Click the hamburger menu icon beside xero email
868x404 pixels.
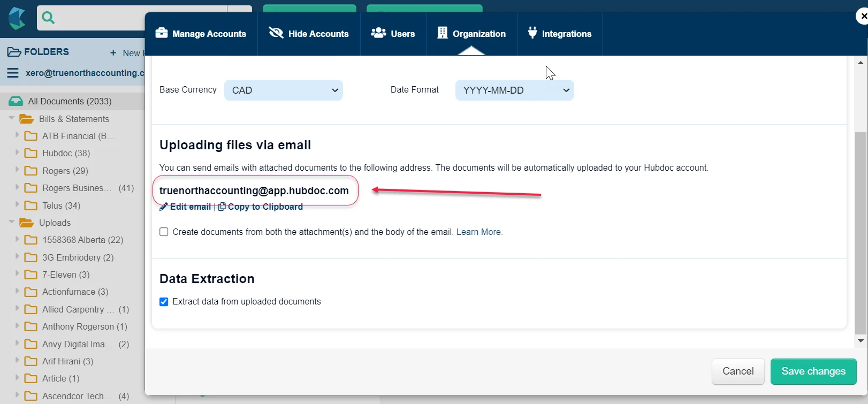(13, 73)
